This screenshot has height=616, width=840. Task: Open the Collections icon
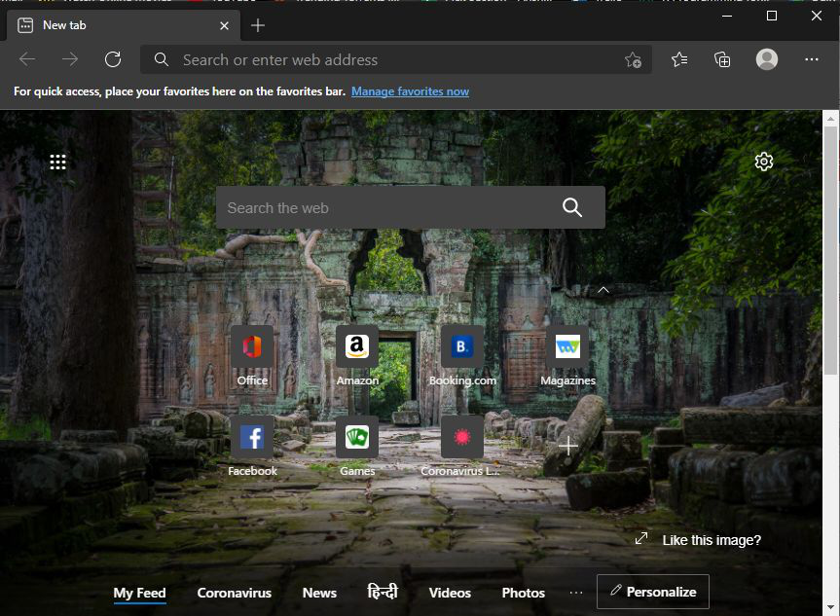click(722, 59)
